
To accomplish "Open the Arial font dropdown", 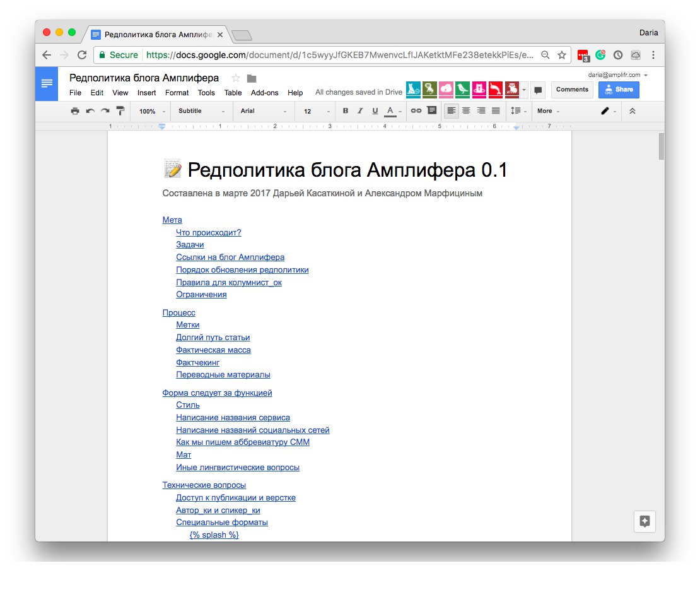I will (264, 111).
